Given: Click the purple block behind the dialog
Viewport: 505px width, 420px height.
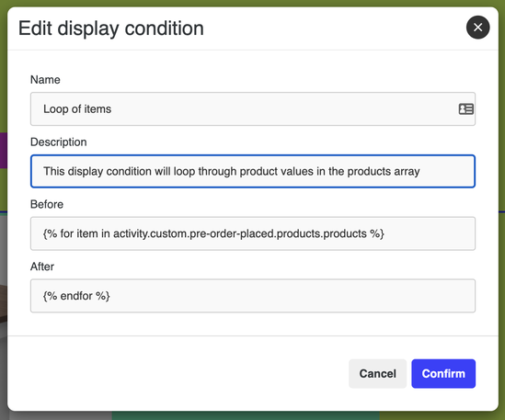Looking at the screenshot, I should pos(4,151).
